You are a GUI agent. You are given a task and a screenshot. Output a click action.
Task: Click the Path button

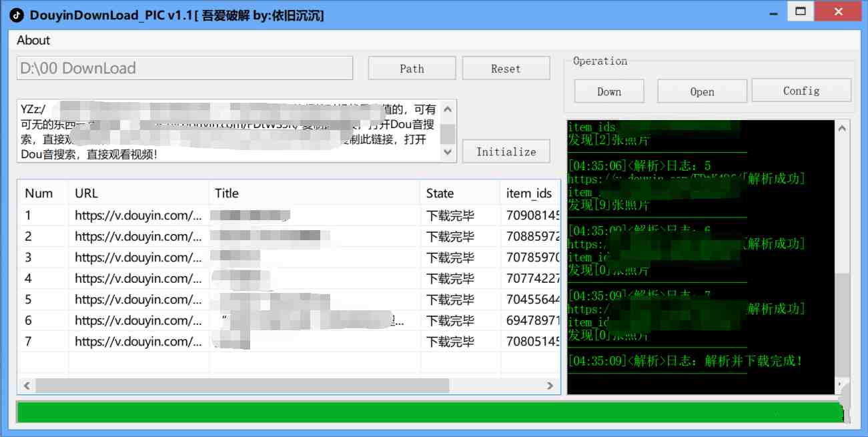411,68
